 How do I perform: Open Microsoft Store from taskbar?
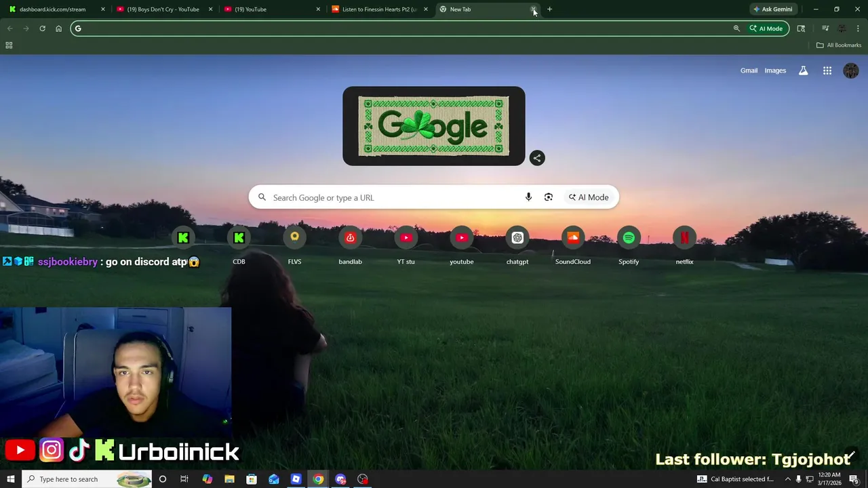pos(252,479)
